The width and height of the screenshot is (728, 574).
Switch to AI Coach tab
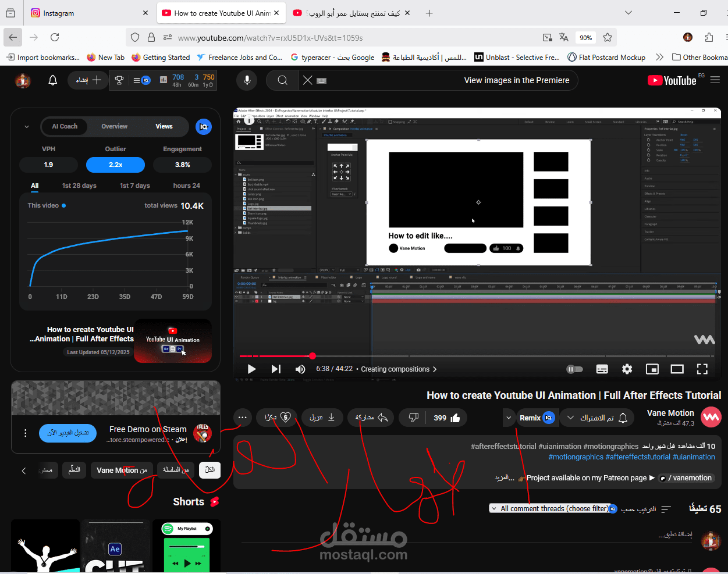pyautogui.click(x=65, y=126)
